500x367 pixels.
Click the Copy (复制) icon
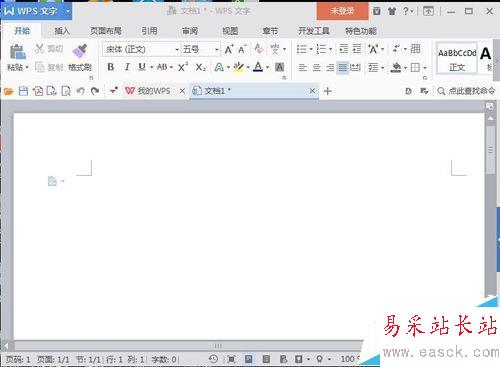point(40,67)
